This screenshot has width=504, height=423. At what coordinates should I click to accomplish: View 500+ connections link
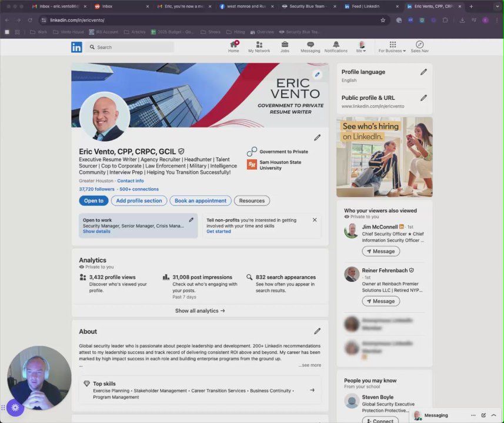coord(139,189)
